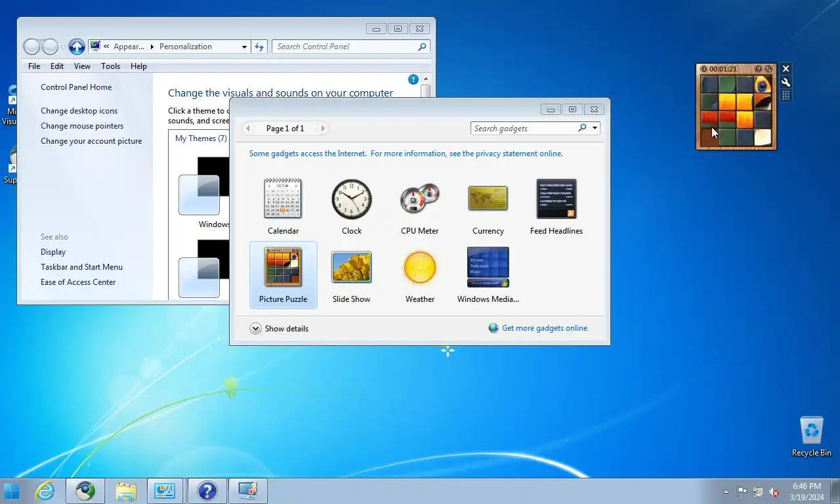Image resolution: width=840 pixels, height=504 pixels.
Task: Click the Forward button in Control Panel
Action: (x=51, y=47)
